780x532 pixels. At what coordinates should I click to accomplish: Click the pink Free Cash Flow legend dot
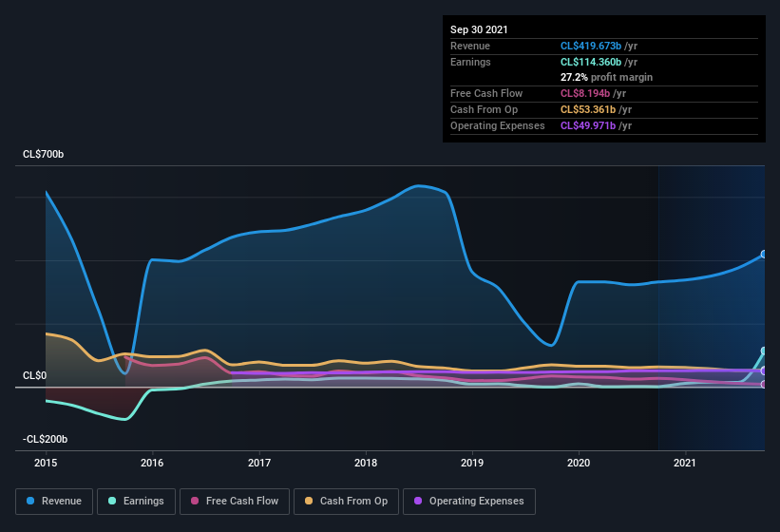[x=195, y=501]
